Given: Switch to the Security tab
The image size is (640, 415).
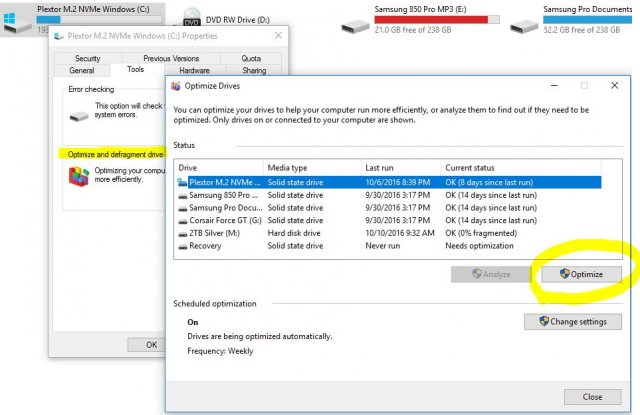Looking at the screenshot, I should [87, 59].
